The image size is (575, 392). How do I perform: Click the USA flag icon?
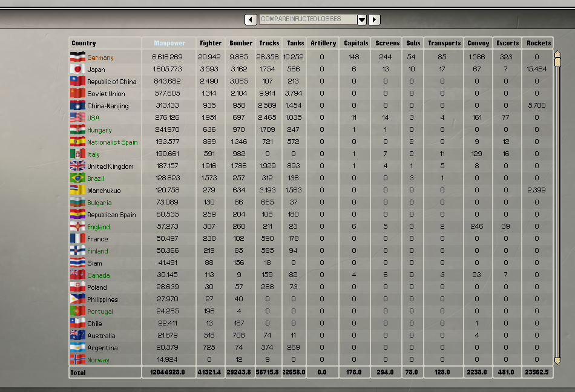(77, 117)
